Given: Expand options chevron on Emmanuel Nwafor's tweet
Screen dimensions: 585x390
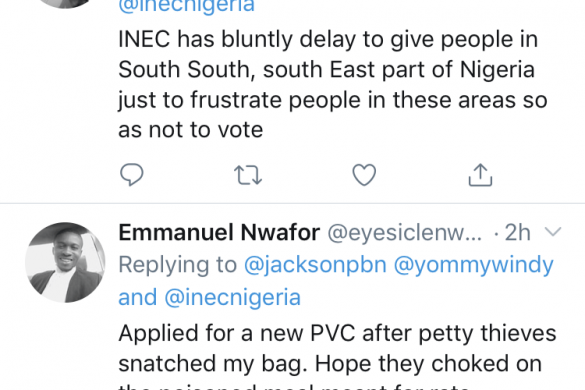Looking at the screenshot, I should [553, 232].
